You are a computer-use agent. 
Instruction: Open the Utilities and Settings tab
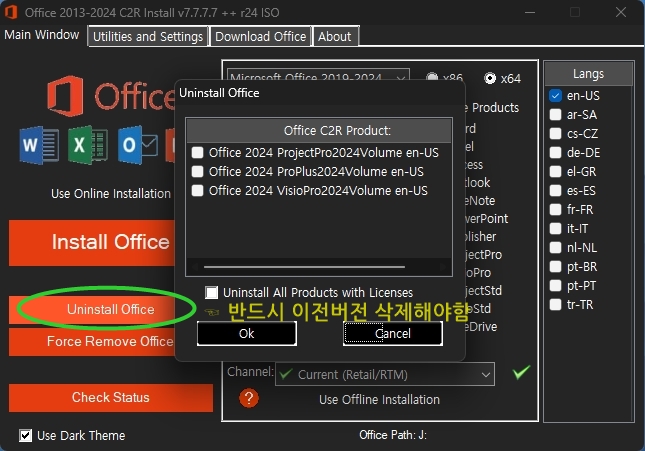click(148, 36)
